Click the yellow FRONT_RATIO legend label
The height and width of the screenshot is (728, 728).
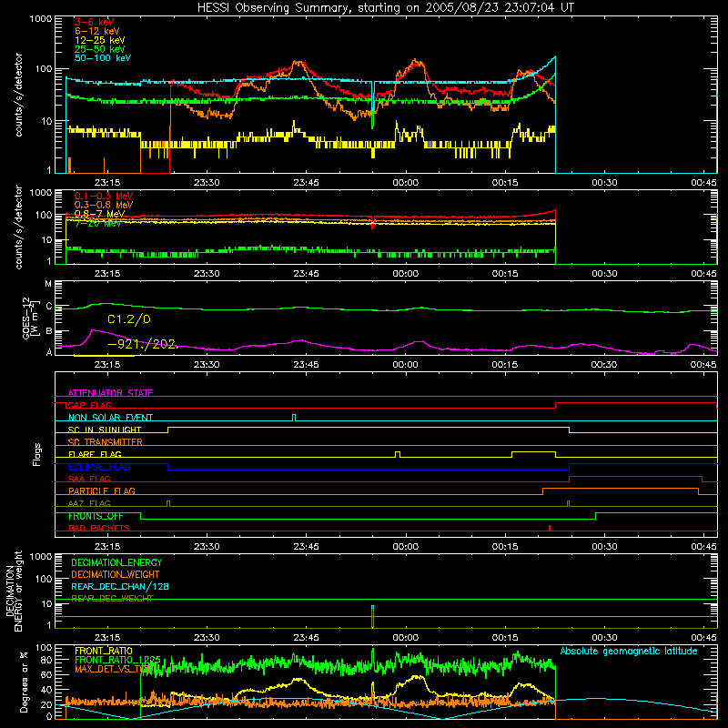[104, 651]
